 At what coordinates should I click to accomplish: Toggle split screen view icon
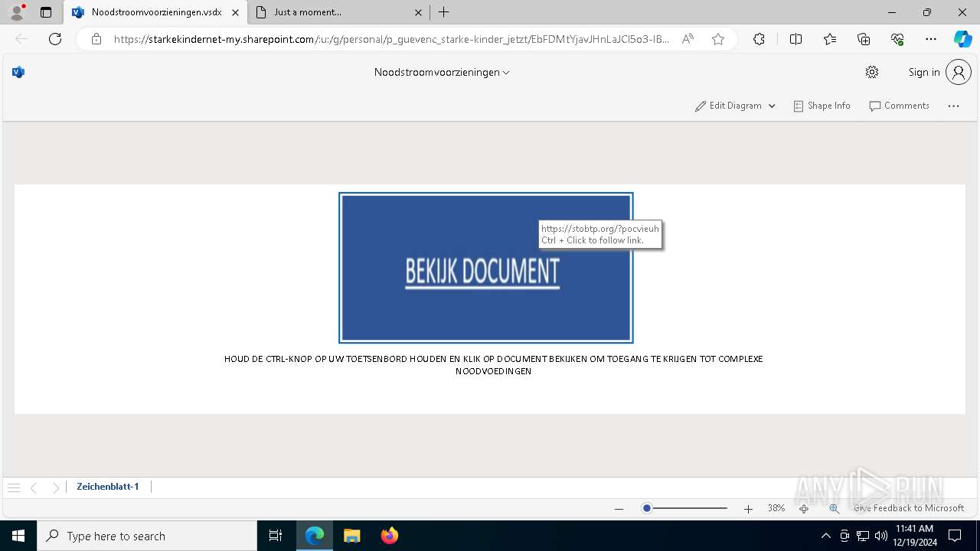[x=795, y=39]
